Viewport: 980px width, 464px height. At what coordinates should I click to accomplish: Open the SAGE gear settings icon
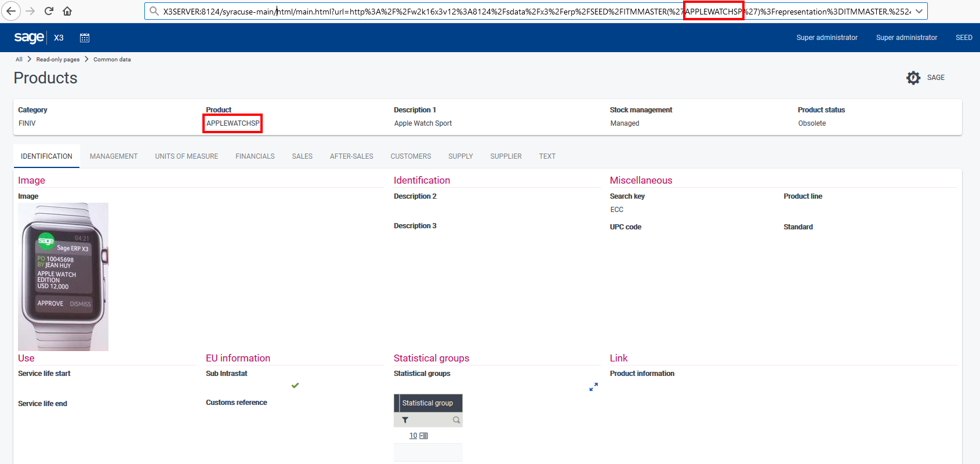coord(913,78)
